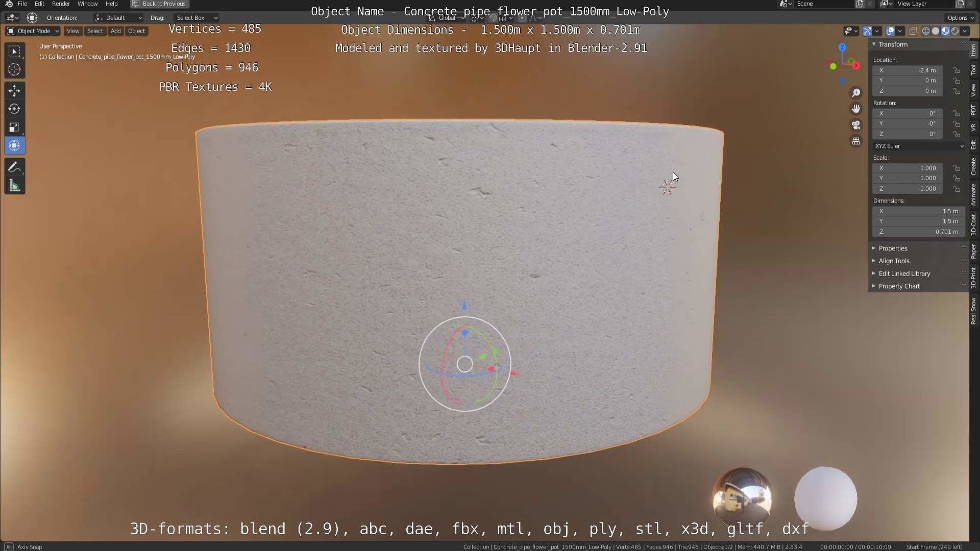Open the viewport Add menu
Image resolution: width=980 pixels, height=551 pixels.
tap(116, 31)
